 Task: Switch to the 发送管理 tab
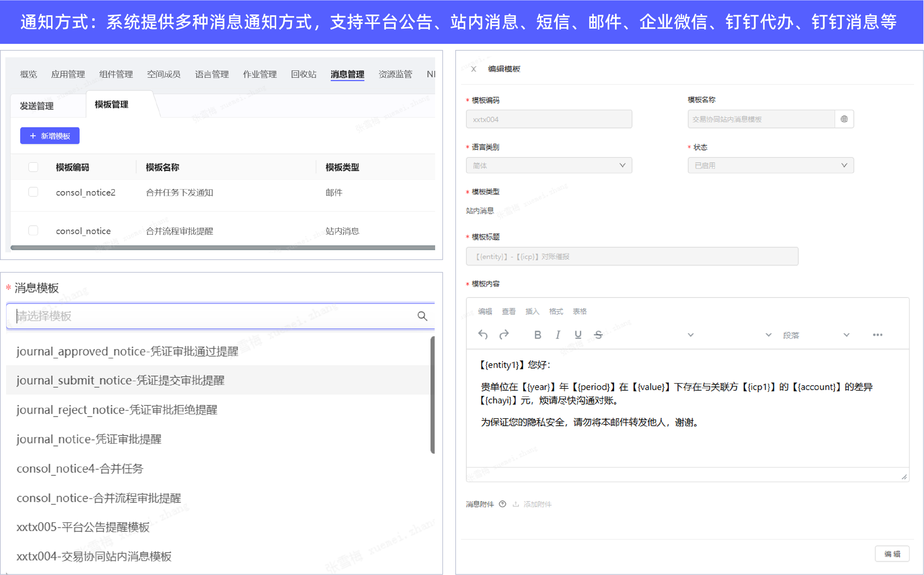(x=37, y=106)
